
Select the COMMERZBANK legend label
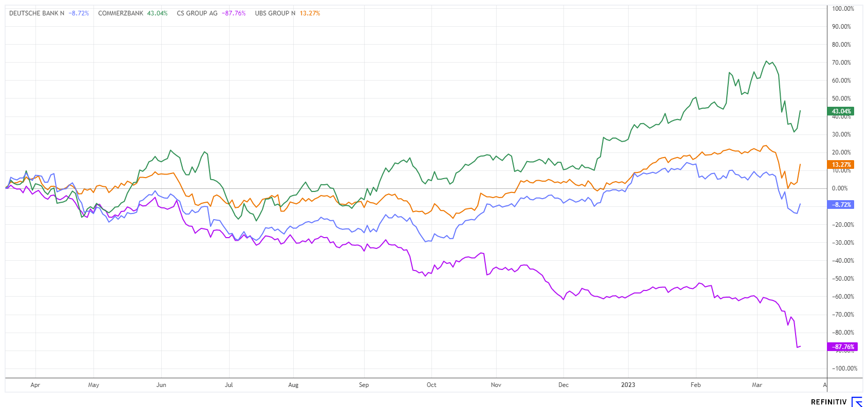(x=121, y=13)
